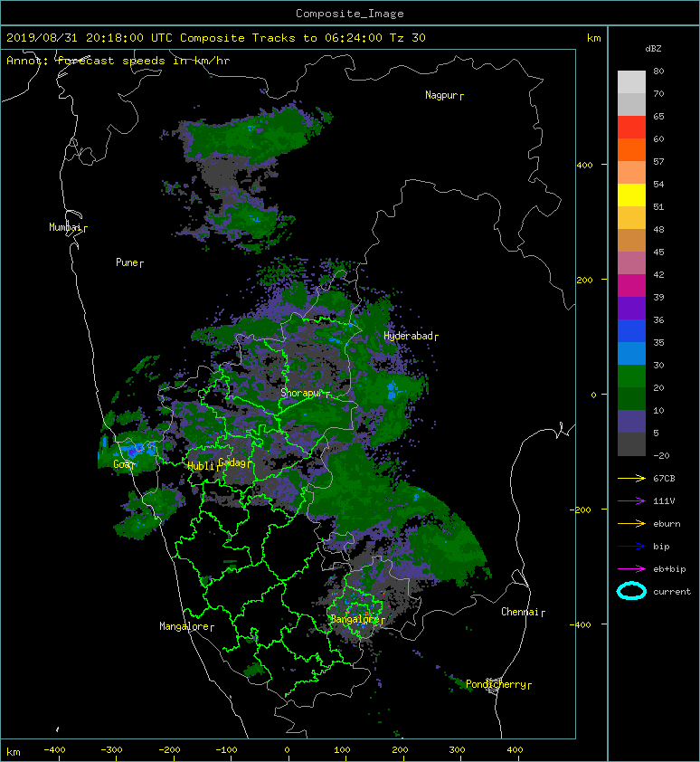Click the 35 dBZ light blue swatch
The height and width of the screenshot is (762, 700).
pyautogui.click(x=631, y=353)
